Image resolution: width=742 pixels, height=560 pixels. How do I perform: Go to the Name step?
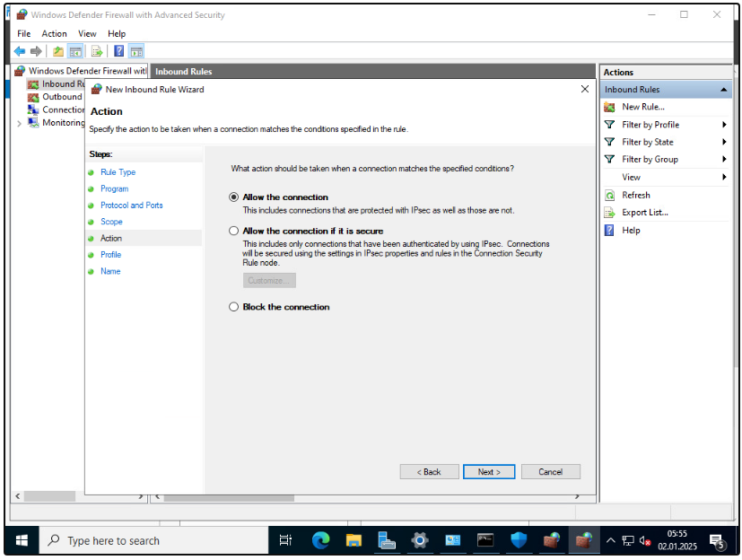[110, 271]
